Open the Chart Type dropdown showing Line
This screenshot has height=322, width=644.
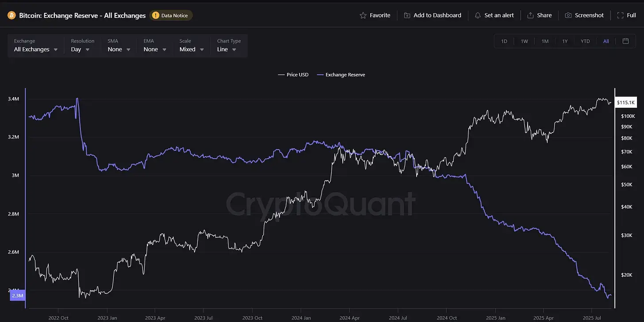[x=226, y=49]
